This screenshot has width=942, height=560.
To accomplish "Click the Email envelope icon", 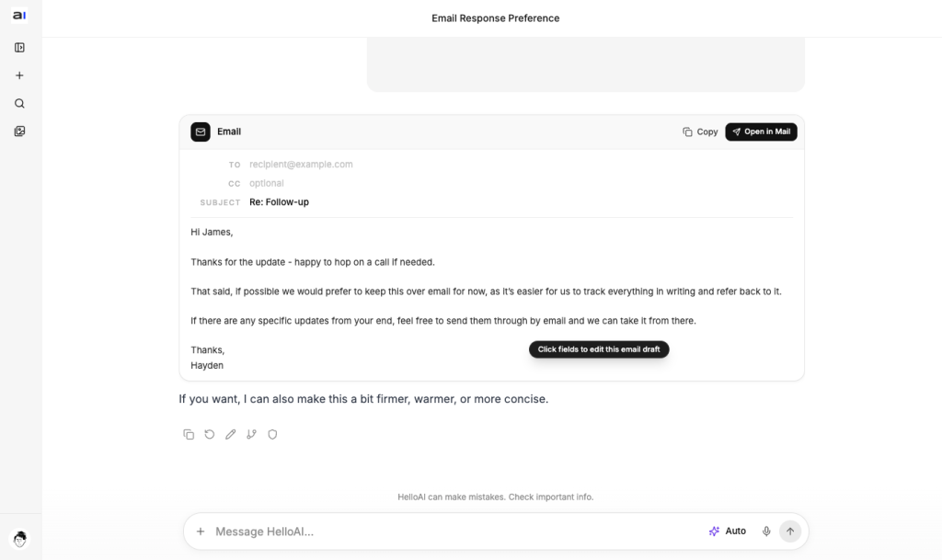I will pyautogui.click(x=200, y=131).
